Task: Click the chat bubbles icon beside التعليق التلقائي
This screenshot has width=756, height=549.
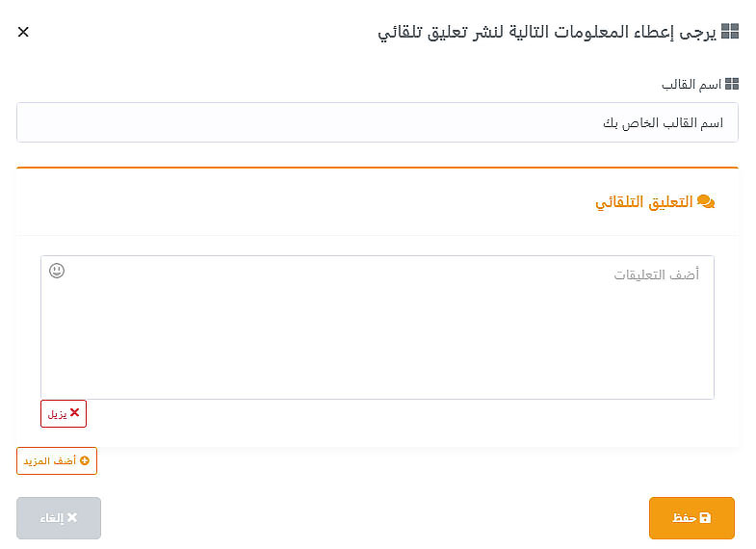Action: coord(706,202)
